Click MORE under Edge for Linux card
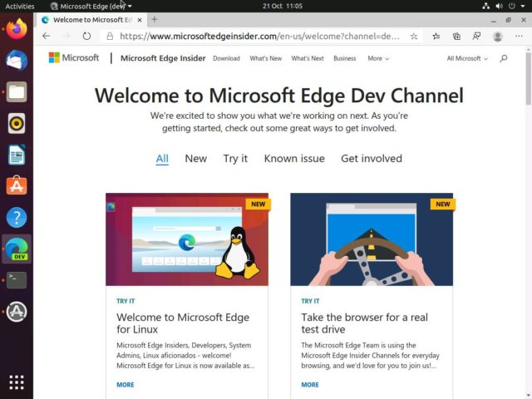This screenshot has width=532, height=399. pyautogui.click(x=126, y=384)
